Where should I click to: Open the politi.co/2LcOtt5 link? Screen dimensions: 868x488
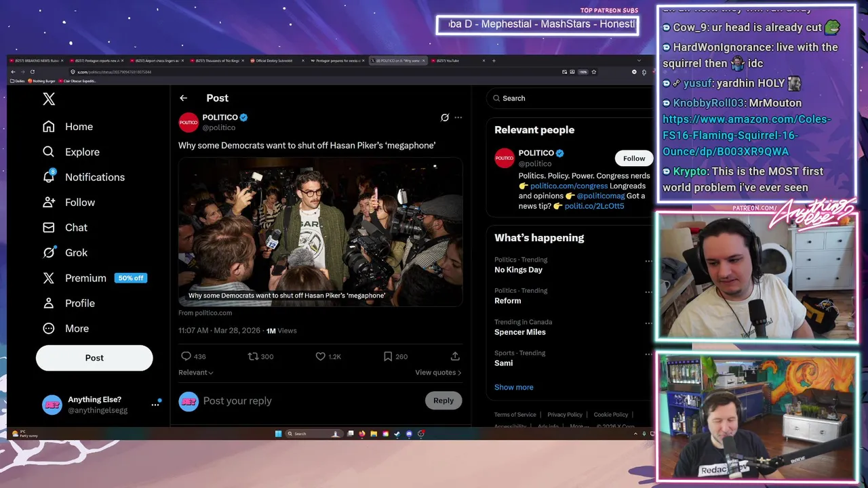point(594,206)
